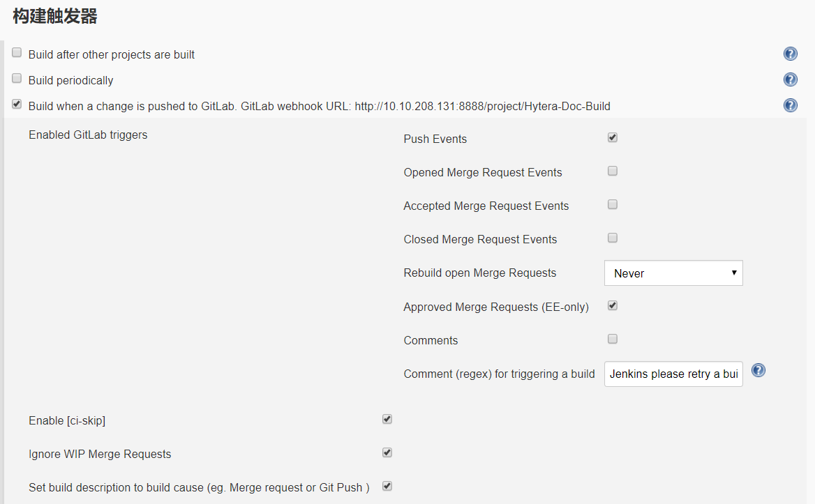
Task: Uncheck "Ignore WIP Merge Requests"
Action: pyautogui.click(x=387, y=452)
